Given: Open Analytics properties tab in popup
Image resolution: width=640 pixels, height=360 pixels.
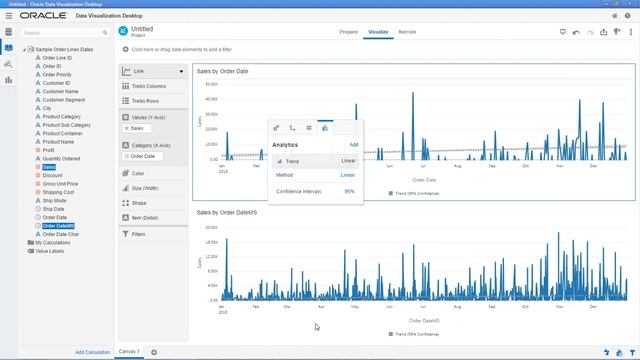Looking at the screenshot, I should 325,128.
